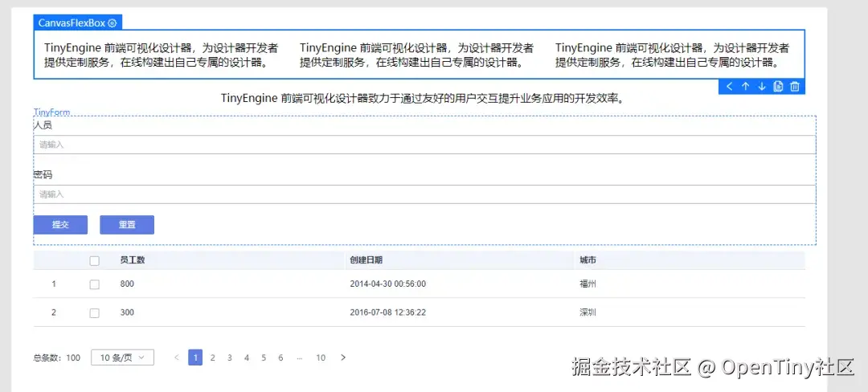Delete selected component trash icon
The height and width of the screenshot is (392, 868).
coord(795,86)
